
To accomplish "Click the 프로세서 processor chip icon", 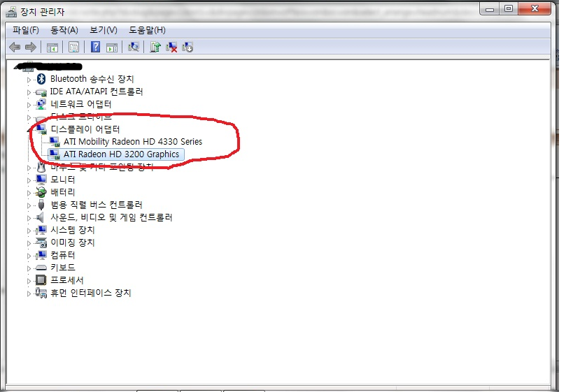I will pos(41,280).
